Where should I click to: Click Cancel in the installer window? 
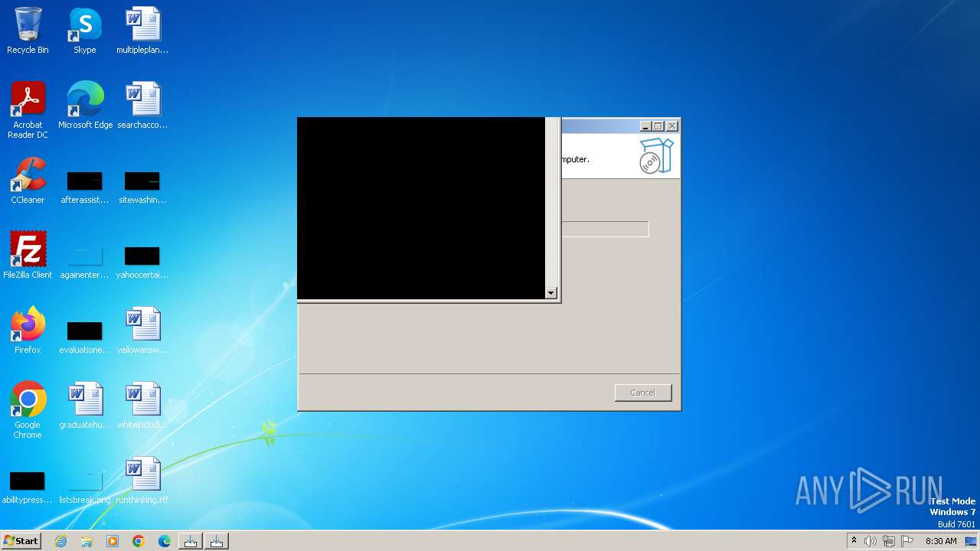tap(643, 393)
